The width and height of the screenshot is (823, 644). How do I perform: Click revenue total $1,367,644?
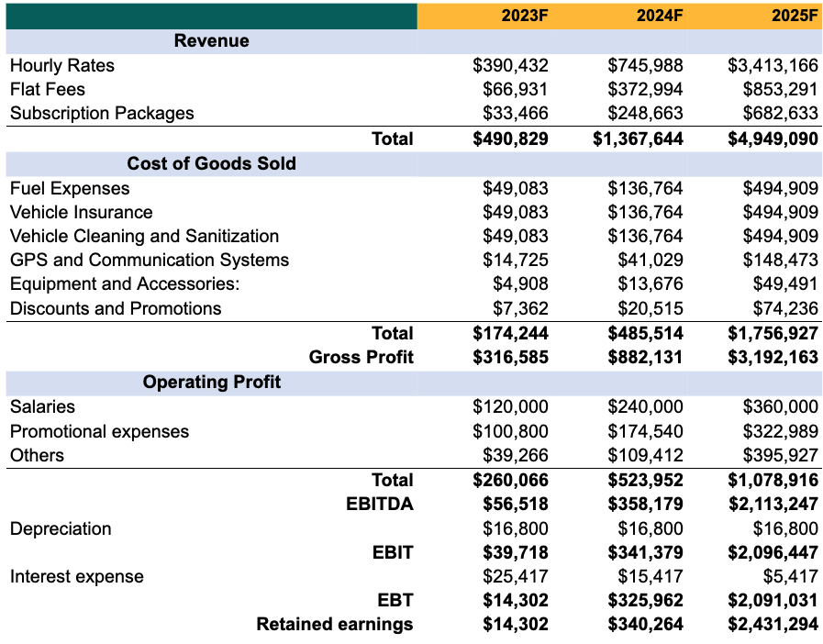[638, 139]
